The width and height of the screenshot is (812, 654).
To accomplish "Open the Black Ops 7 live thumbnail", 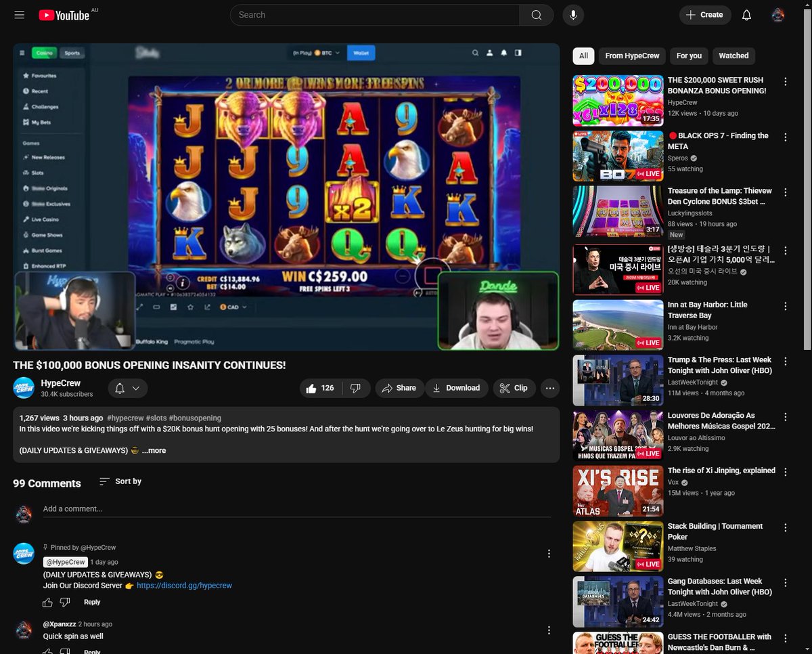I will pos(618,156).
